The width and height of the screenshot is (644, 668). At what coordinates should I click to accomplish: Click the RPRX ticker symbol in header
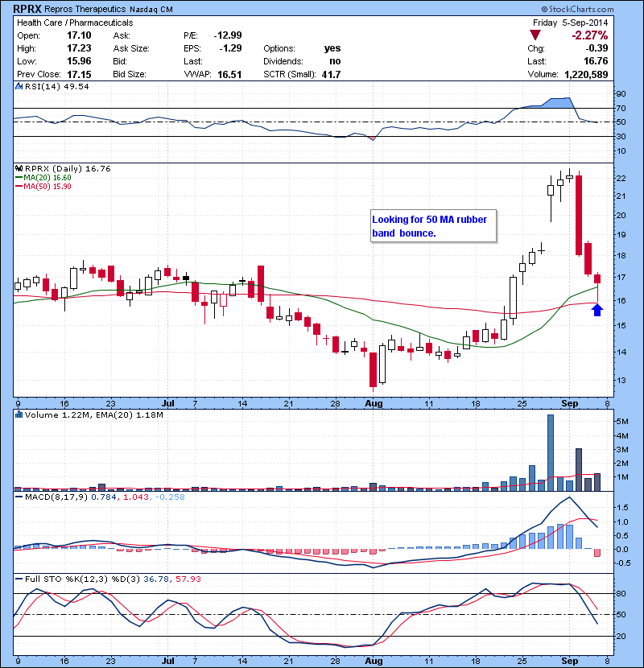coord(27,8)
